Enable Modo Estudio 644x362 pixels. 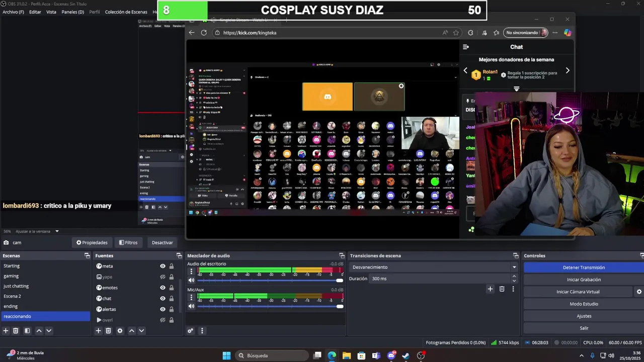click(584, 304)
